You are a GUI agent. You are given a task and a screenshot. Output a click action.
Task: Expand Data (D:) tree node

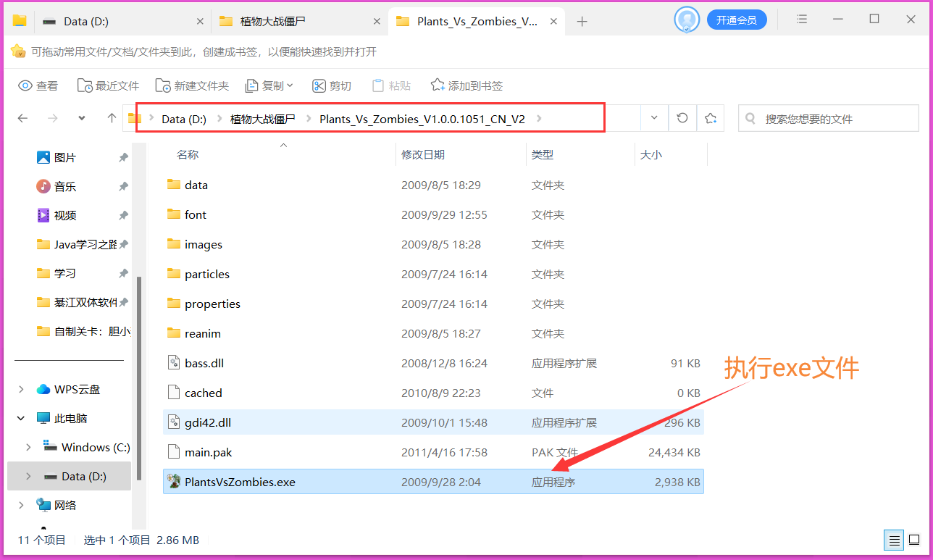[29, 476]
